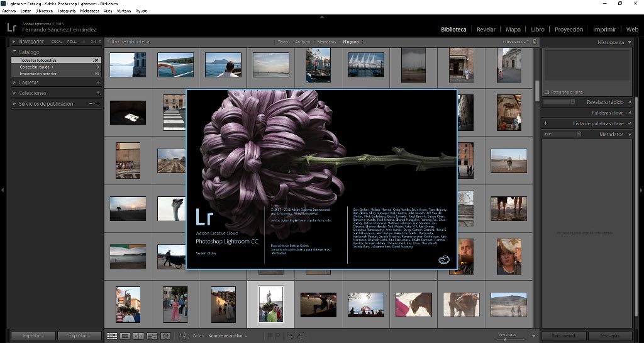
Task: Adjust the Miniaturas thumbnail size slider
Action: [x=505, y=339]
